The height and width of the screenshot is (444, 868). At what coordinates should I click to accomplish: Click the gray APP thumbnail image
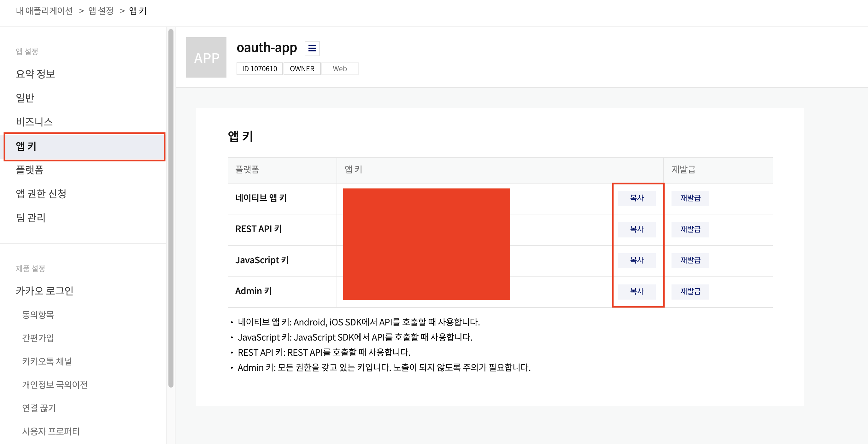tap(206, 58)
